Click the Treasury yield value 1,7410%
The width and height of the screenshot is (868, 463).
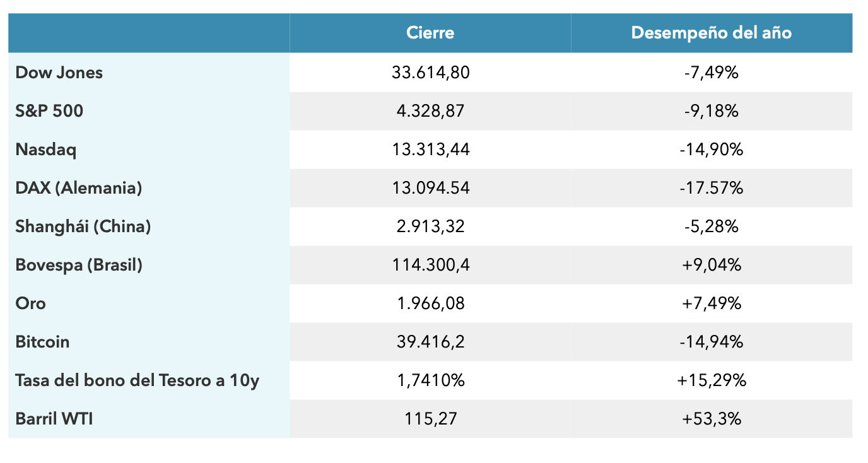tap(430, 380)
